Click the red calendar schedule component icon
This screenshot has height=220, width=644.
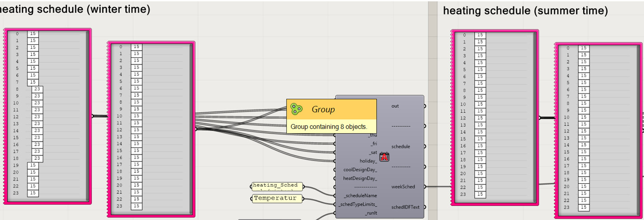coord(384,157)
